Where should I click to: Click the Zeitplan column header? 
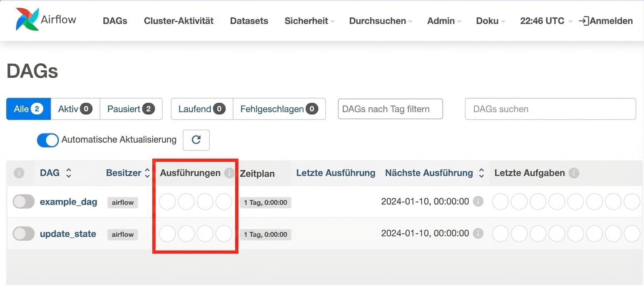coord(257,173)
